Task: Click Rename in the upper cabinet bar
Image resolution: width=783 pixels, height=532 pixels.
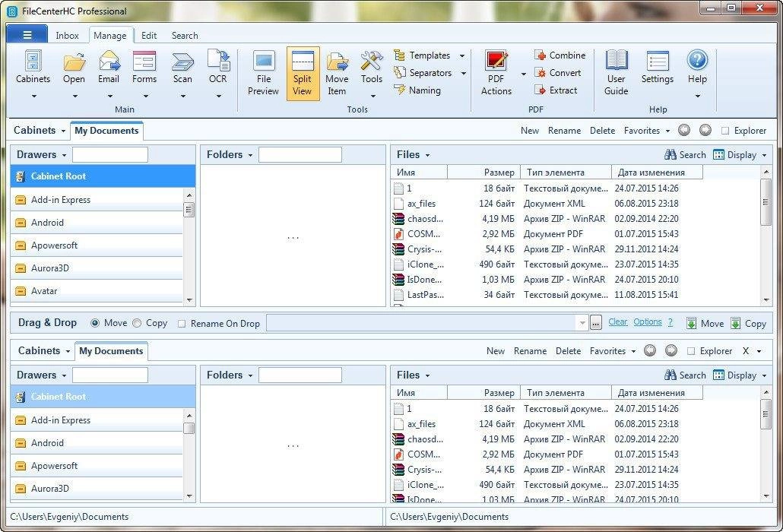Action: (x=564, y=130)
